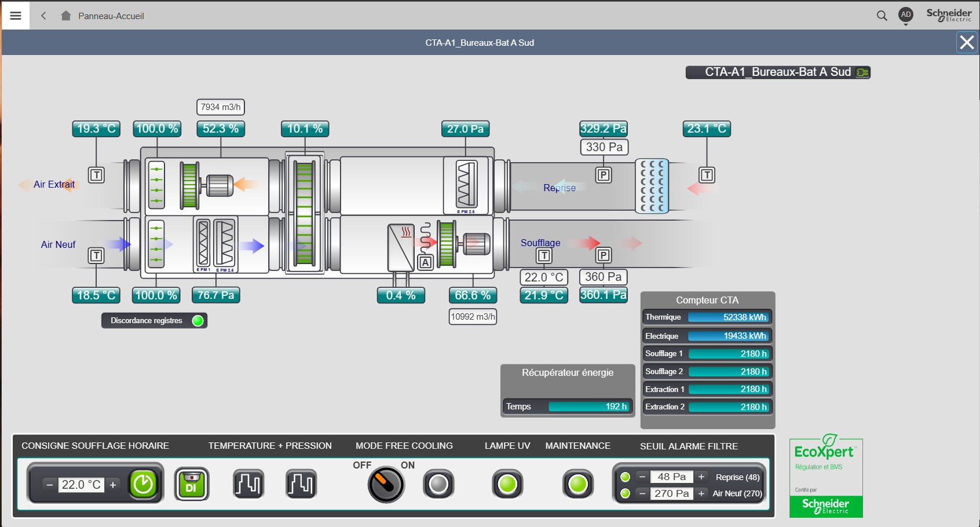
Task: Click the green DI save icon
Action: (x=192, y=484)
